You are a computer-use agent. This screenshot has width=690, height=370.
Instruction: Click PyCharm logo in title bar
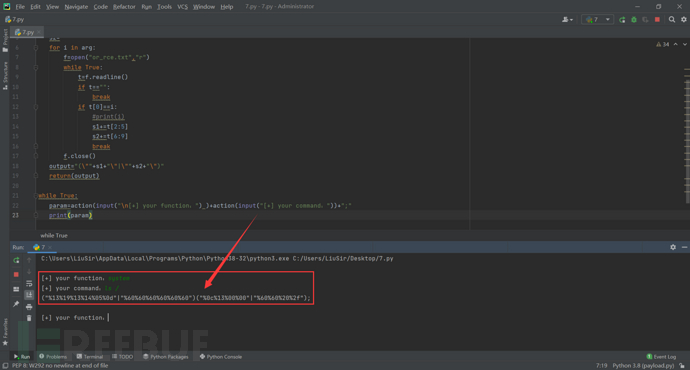(x=7, y=7)
